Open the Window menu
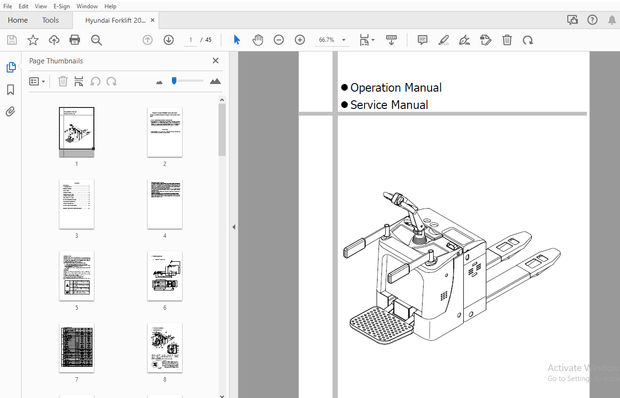Viewport: 620px width, 398px height. click(87, 6)
